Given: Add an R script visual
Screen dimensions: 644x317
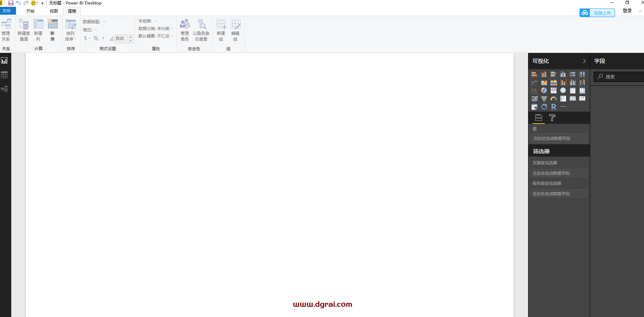Looking at the screenshot, I should click(x=554, y=107).
